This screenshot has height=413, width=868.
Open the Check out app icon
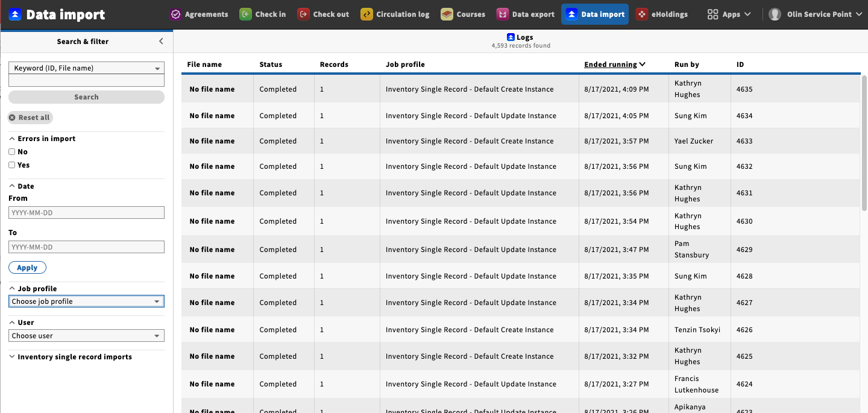pyautogui.click(x=303, y=14)
